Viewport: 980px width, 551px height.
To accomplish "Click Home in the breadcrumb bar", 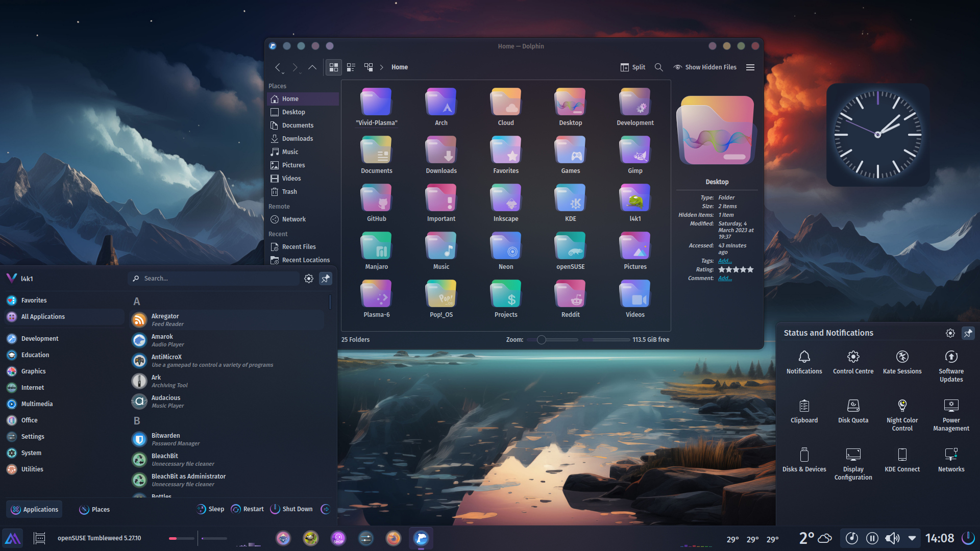I will pyautogui.click(x=400, y=67).
